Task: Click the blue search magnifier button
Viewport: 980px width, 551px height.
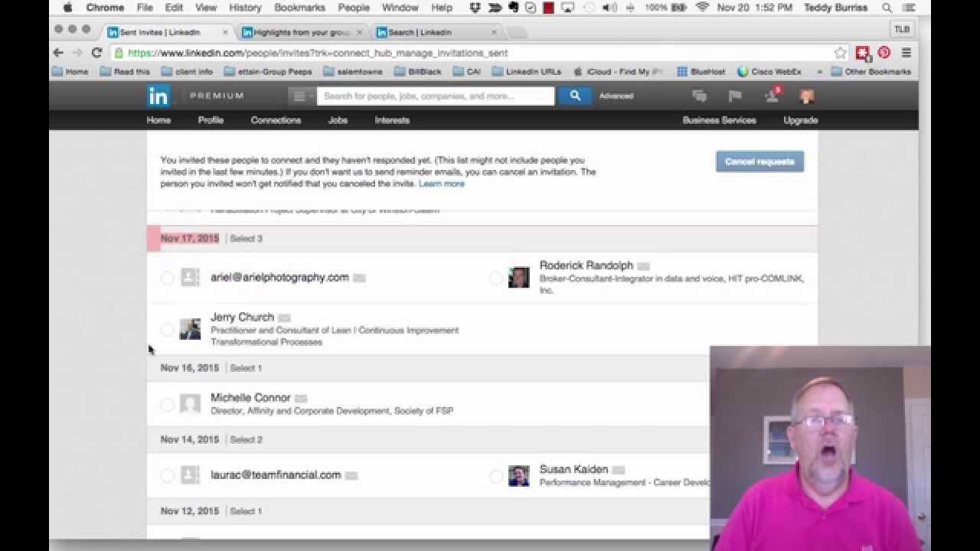Action: coord(575,96)
